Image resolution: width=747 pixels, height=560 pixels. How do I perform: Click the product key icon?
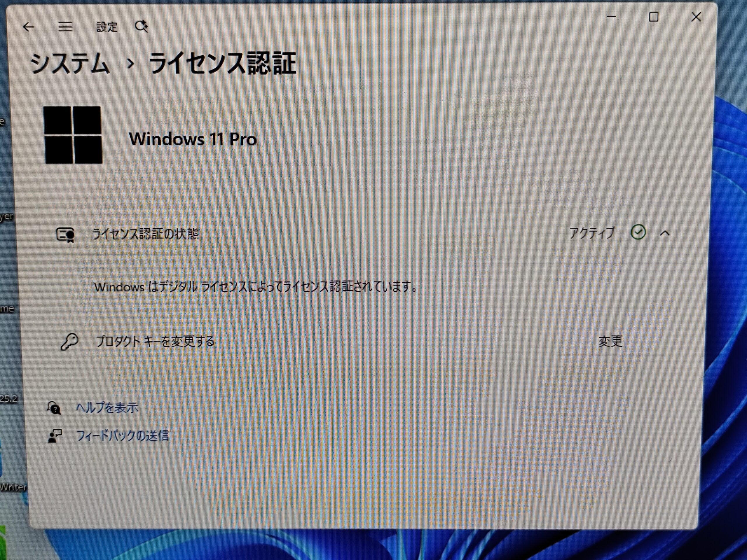pos(69,342)
